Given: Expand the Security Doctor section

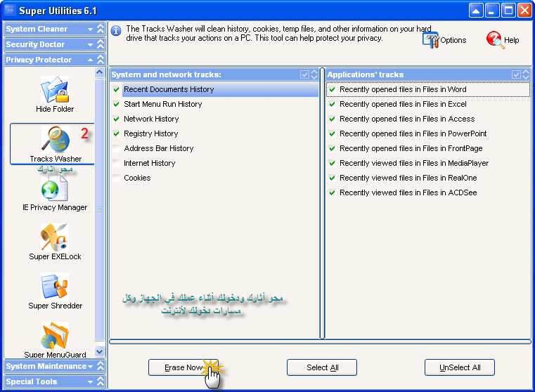Looking at the screenshot, I should tap(90, 45).
